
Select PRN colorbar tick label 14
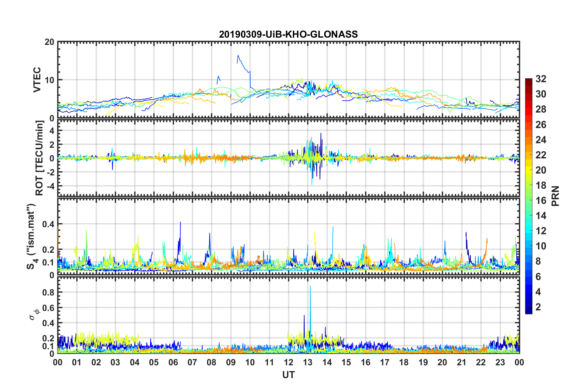click(x=541, y=216)
